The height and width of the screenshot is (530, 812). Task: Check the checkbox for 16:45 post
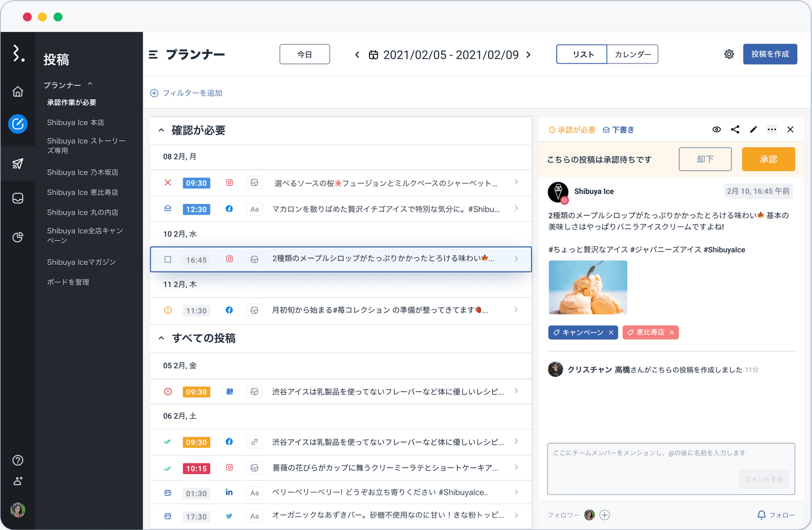tap(168, 259)
